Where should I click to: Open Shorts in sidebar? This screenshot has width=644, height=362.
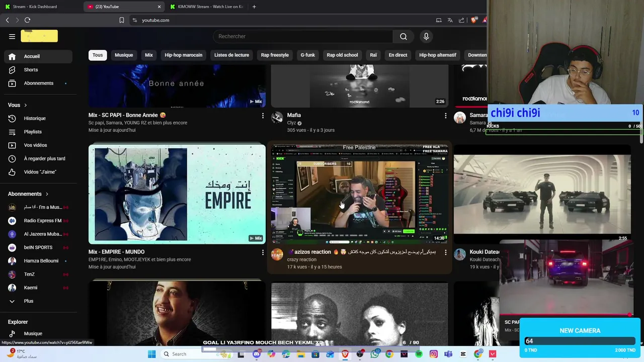click(x=38, y=70)
